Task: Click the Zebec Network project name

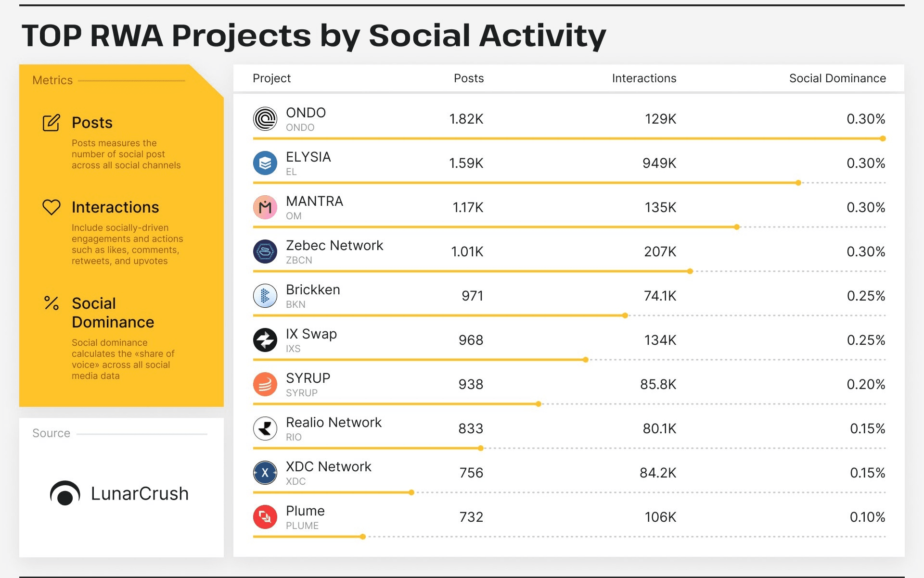Action: click(334, 246)
